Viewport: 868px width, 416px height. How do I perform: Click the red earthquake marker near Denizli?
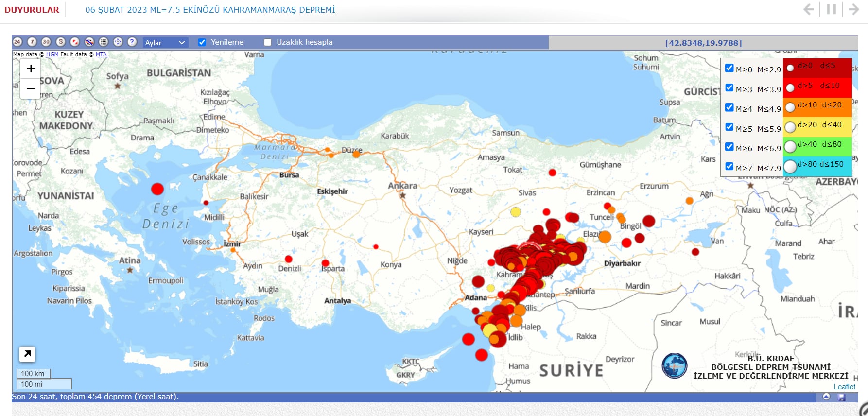click(x=289, y=259)
